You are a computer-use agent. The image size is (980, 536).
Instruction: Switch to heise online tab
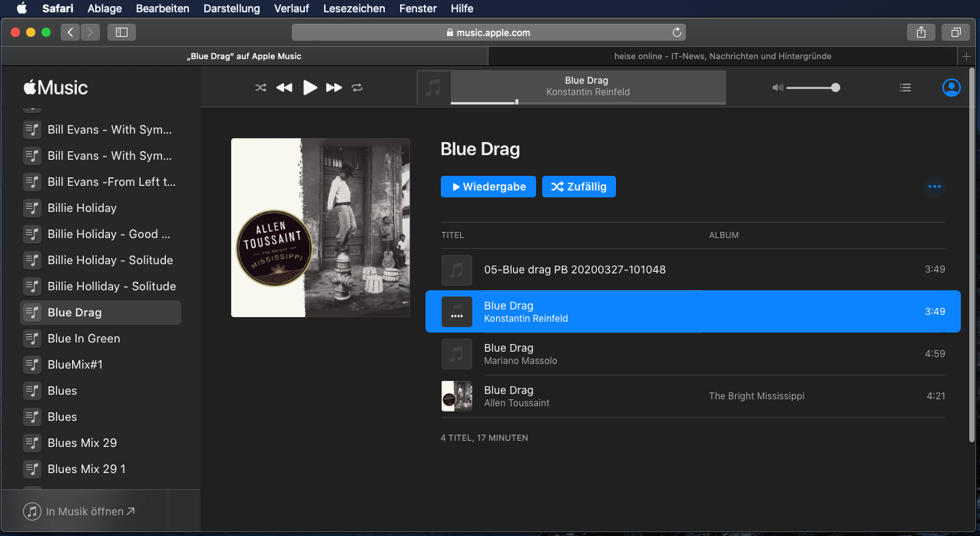coord(723,56)
